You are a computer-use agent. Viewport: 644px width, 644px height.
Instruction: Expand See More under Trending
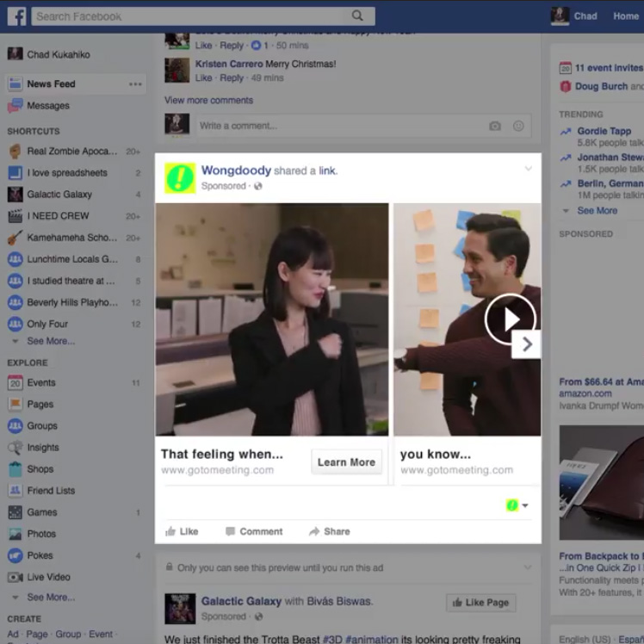click(x=598, y=211)
